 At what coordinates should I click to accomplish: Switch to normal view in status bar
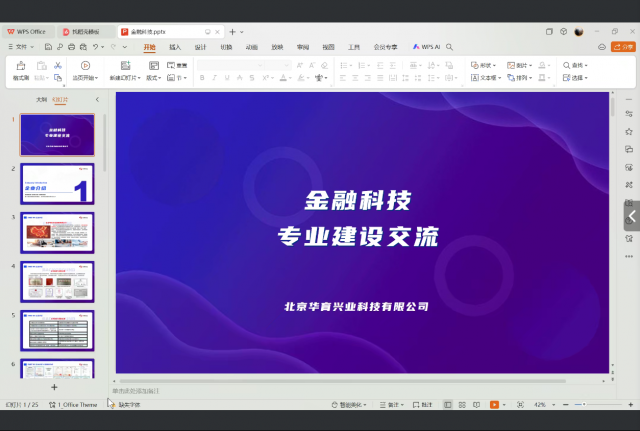[447, 404]
